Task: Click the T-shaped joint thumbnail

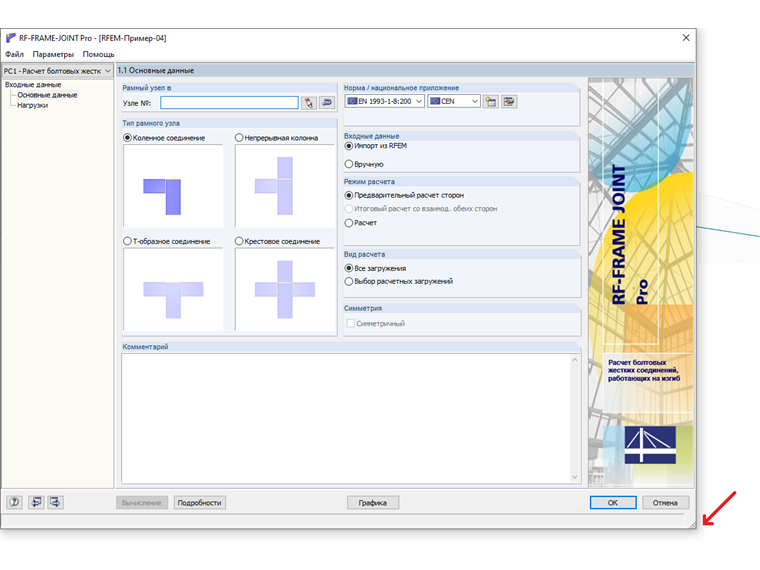Action: (173, 289)
